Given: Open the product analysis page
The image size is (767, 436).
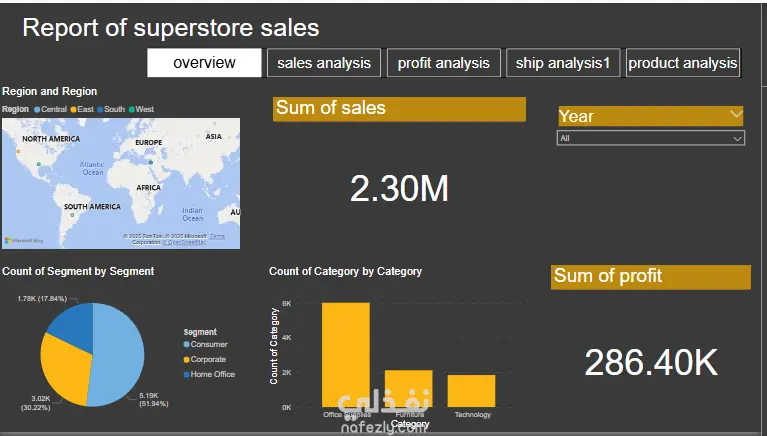Looking at the screenshot, I should 683,63.
